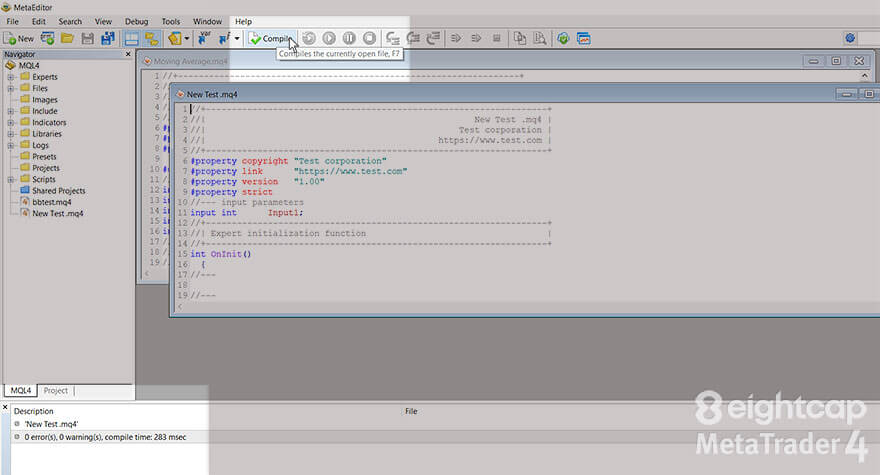Image resolution: width=880 pixels, height=475 pixels.
Task: Click the restart debugging icon
Action: click(x=309, y=38)
